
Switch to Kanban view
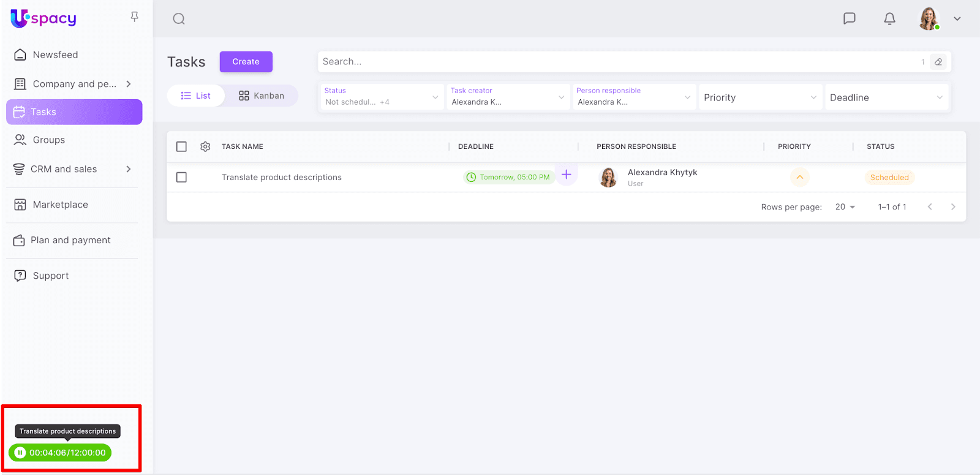pos(262,96)
